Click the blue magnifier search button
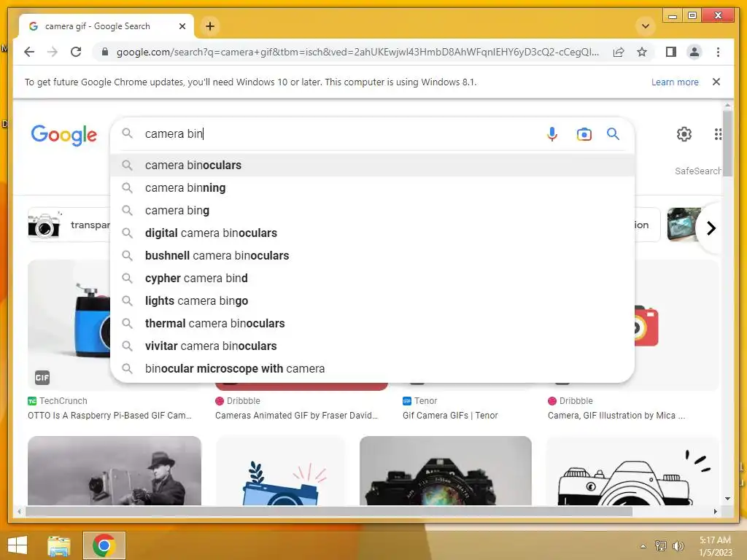Image resolution: width=747 pixels, height=560 pixels. click(613, 134)
